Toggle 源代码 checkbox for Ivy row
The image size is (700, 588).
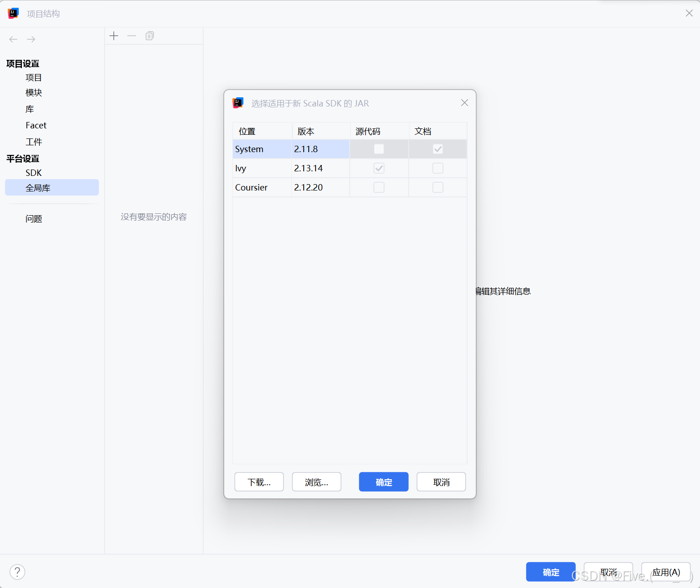[x=379, y=168]
